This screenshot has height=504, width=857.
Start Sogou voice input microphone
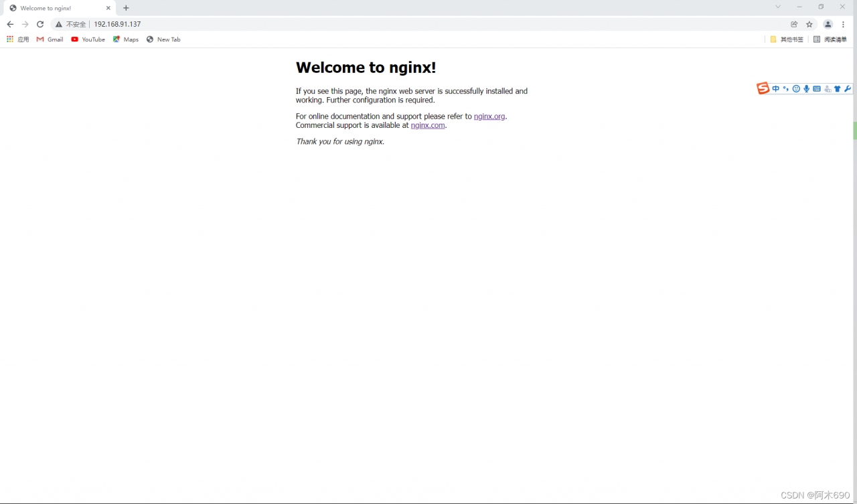point(807,89)
